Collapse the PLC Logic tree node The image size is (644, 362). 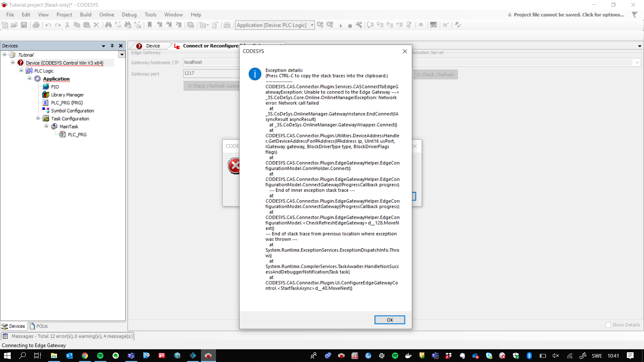pyautogui.click(x=21, y=70)
